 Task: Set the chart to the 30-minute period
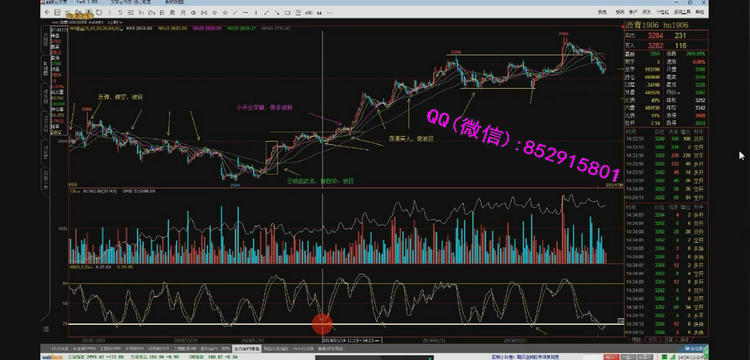tap(131, 13)
